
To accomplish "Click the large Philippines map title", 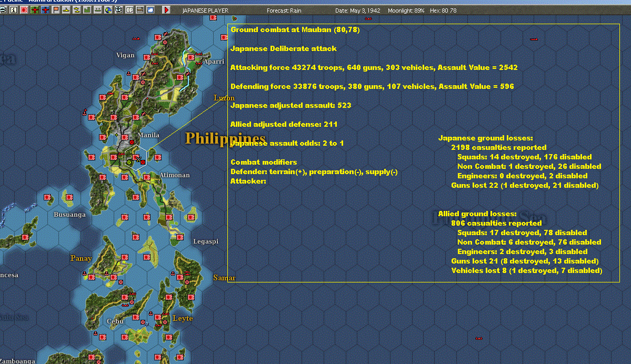I will [x=225, y=138].
